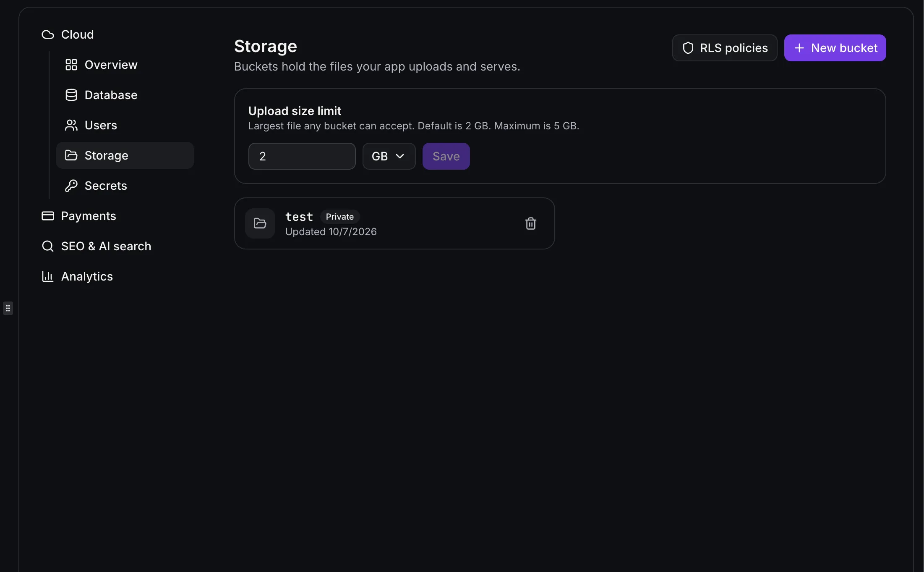Click the 'Upload size limit' heading
The height and width of the screenshot is (572, 924).
point(295,111)
